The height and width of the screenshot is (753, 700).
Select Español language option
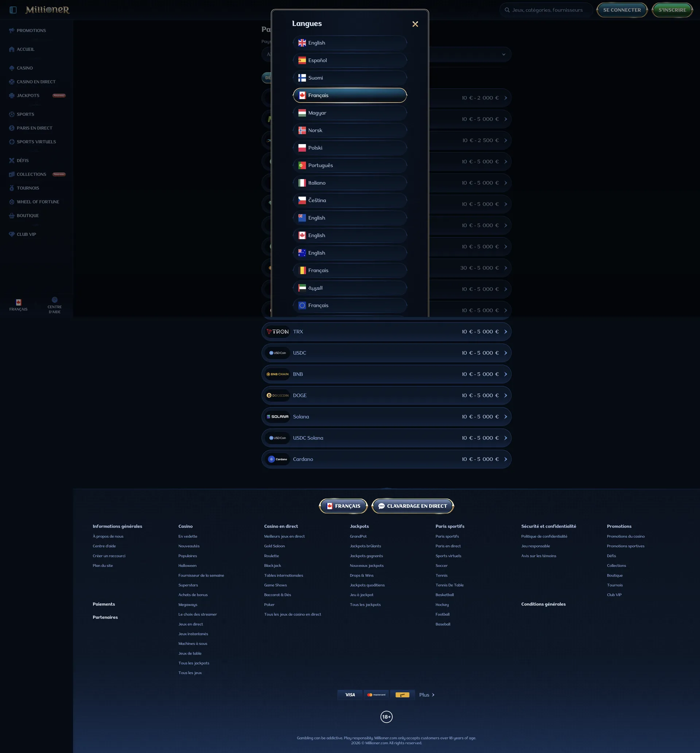pos(350,60)
